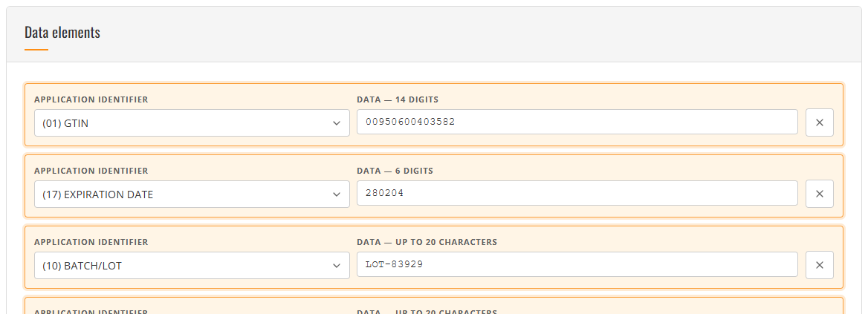
Task: Click Application Identifier label above Batch/Lot
Action: (91, 243)
